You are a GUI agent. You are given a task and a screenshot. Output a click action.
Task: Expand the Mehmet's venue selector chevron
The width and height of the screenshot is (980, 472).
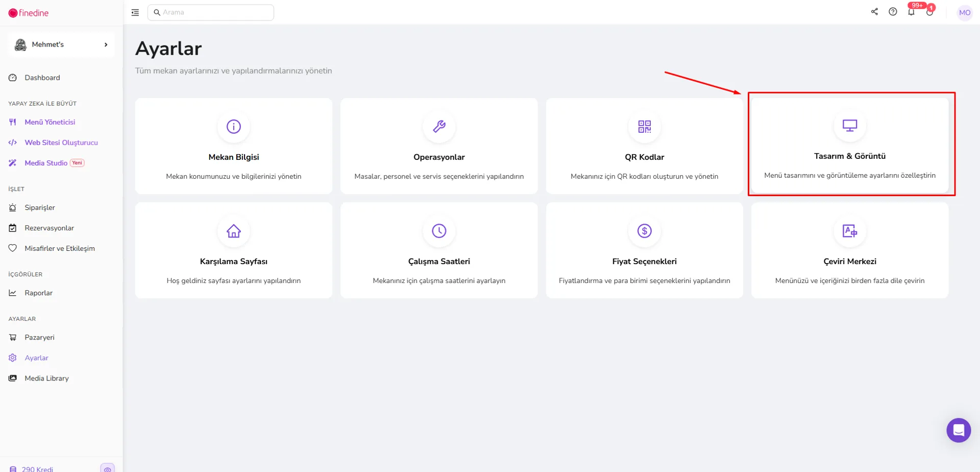[x=106, y=44]
